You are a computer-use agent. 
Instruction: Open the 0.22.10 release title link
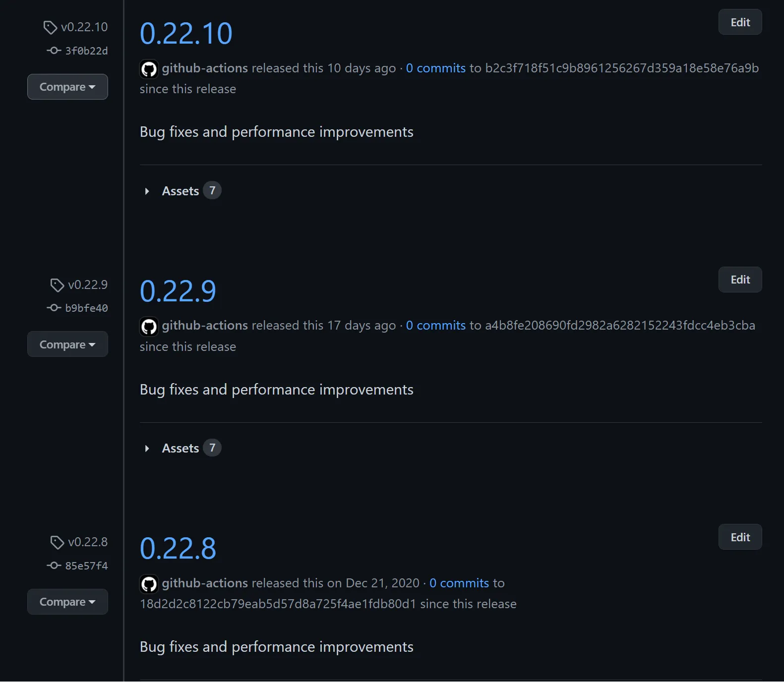(186, 34)
